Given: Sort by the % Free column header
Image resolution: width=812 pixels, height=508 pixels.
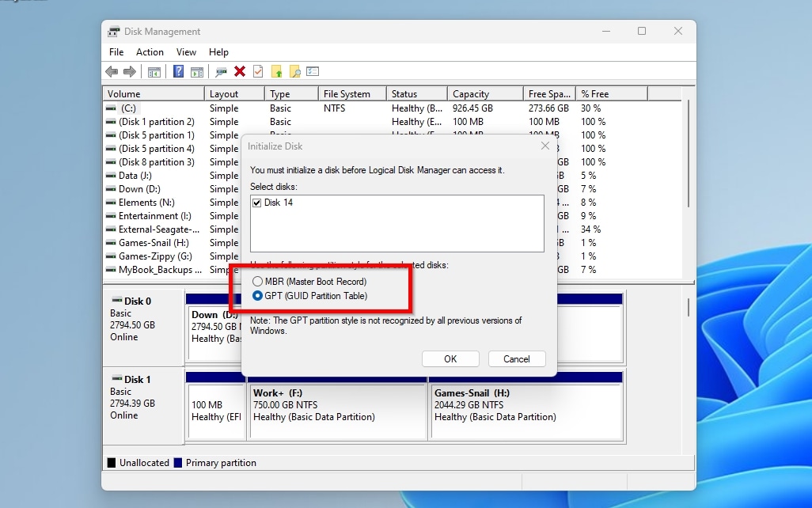Looking at the screenshot, I should [x=612, y=93].
